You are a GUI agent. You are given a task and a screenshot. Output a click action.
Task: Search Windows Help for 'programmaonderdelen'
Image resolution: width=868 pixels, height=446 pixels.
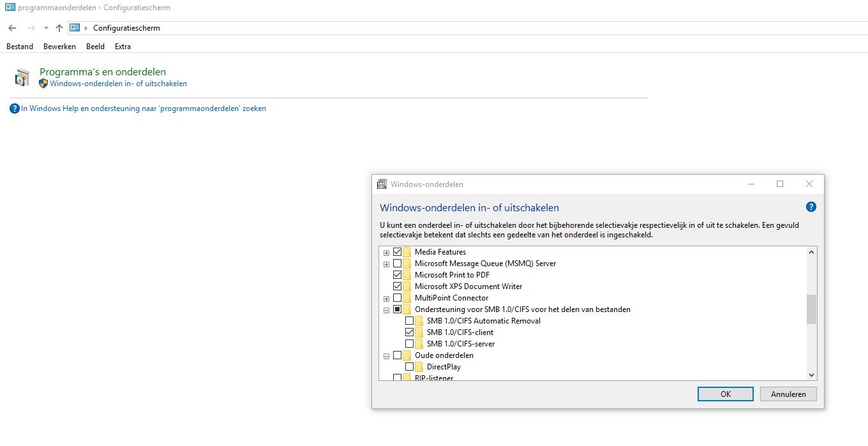click(144, 108)
